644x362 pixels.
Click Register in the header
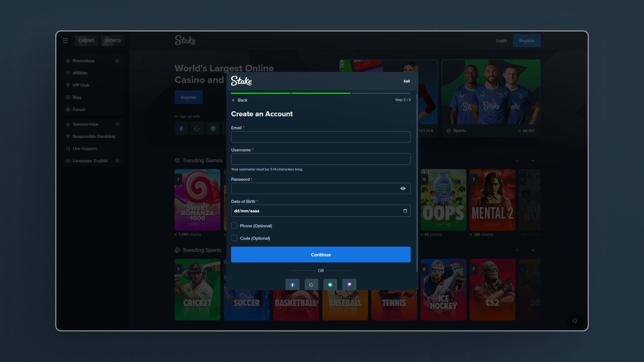coord(527,41)
